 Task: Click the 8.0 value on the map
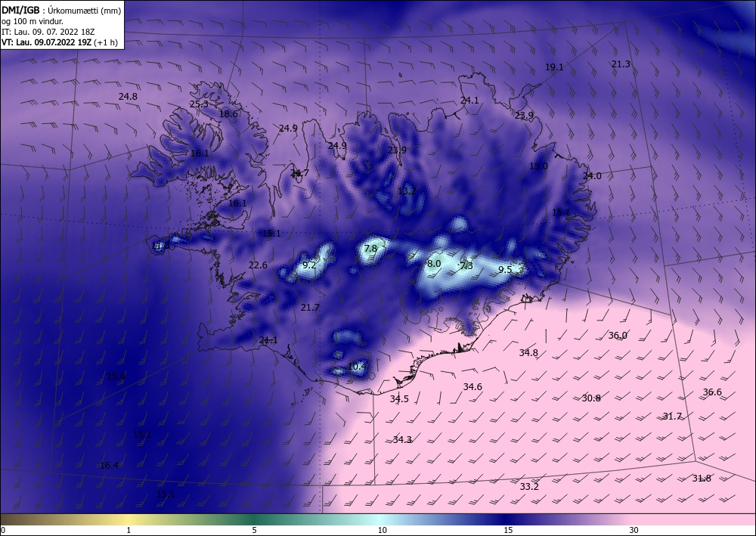point(434,264)
